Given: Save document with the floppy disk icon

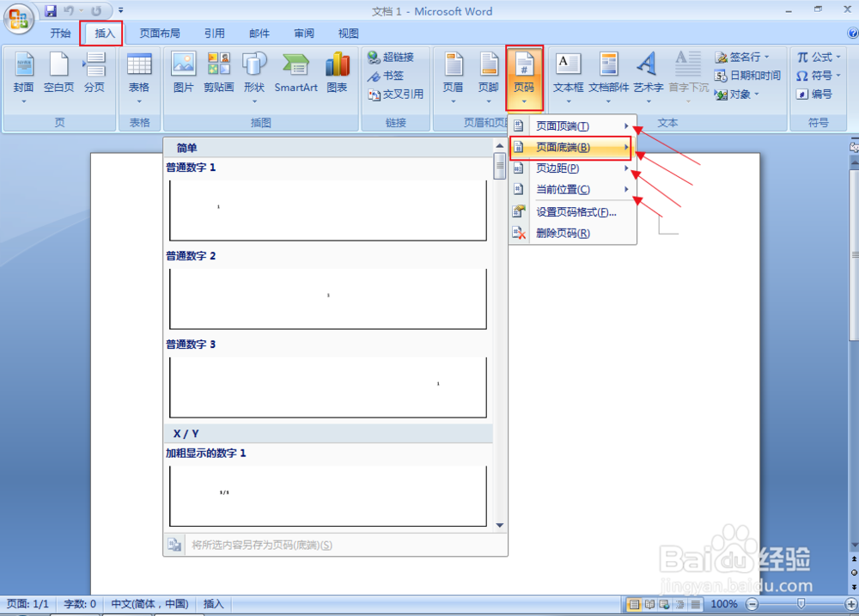Looking at the screenshot, I should pos(51,11).
